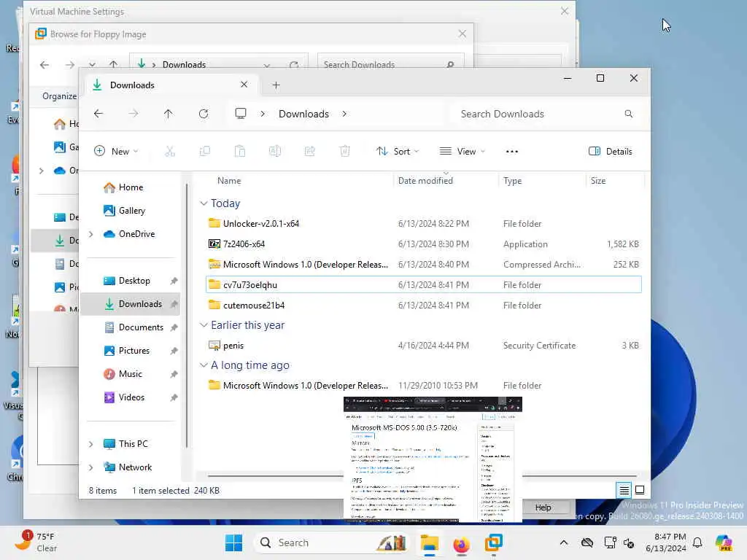Switch to large thumbnails view in the status bar

coord(640,490)
